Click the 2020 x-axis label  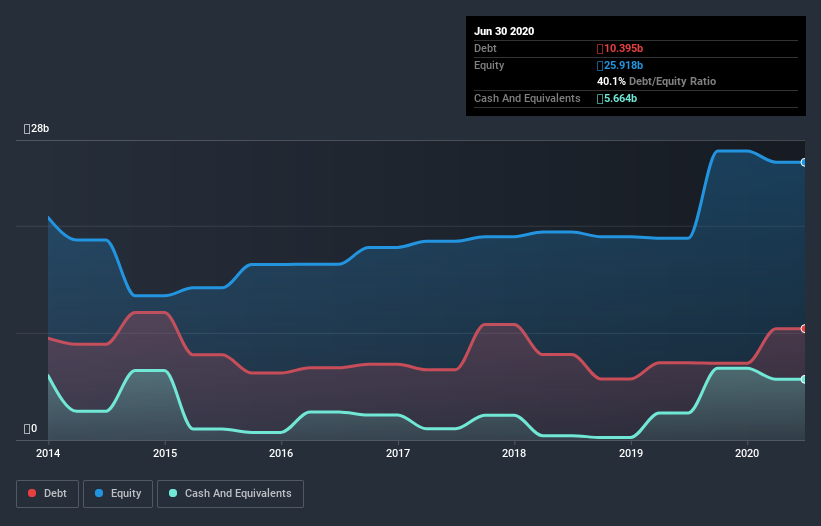[747, 453]
